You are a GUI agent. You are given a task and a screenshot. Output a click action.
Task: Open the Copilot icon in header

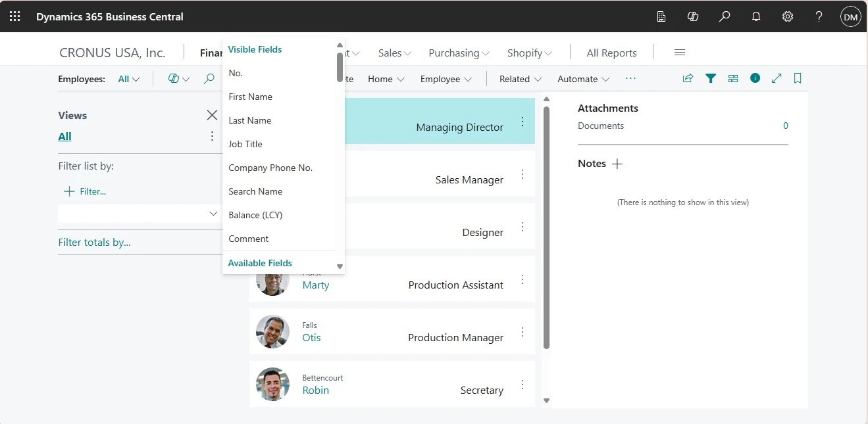(x=693, y=16)
